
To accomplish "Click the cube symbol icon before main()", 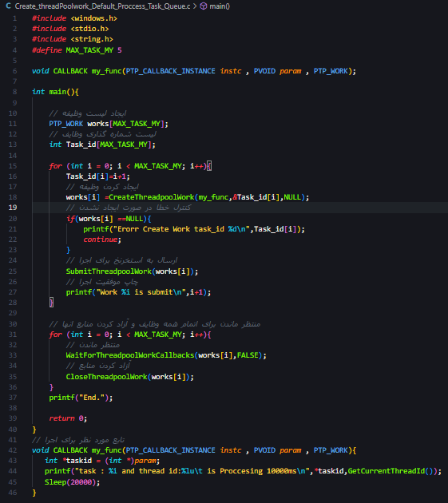I will coord(204,6).
